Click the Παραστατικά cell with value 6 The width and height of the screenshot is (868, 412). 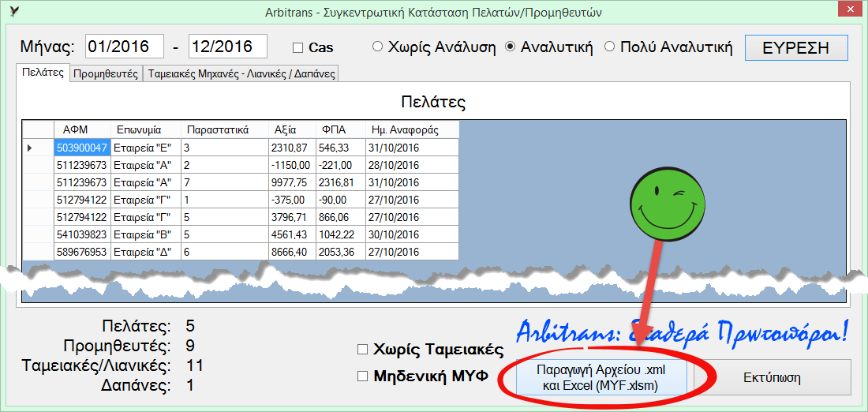click(x=225, y=252)
